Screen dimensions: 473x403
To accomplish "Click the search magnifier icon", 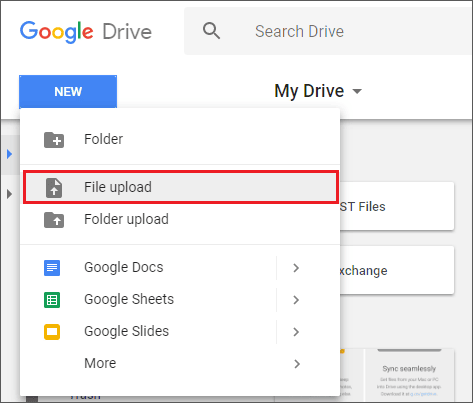I will click(x=211, y=31).
